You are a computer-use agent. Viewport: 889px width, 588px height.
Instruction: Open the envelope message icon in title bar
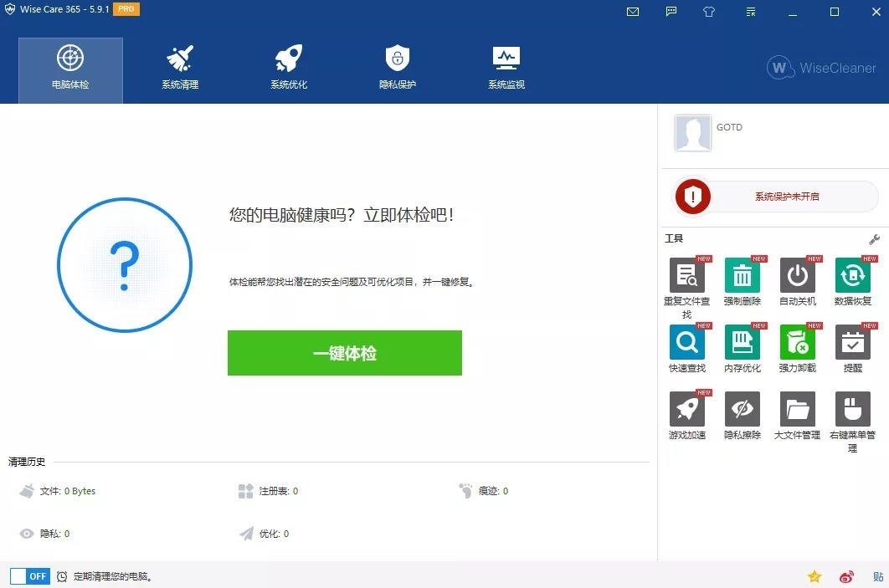coord(632,12)
